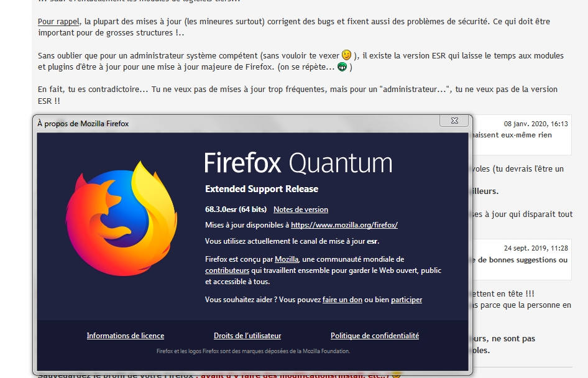Open the Mozilla link in the dialog
The image size is (588, 378).
point(287,259)
